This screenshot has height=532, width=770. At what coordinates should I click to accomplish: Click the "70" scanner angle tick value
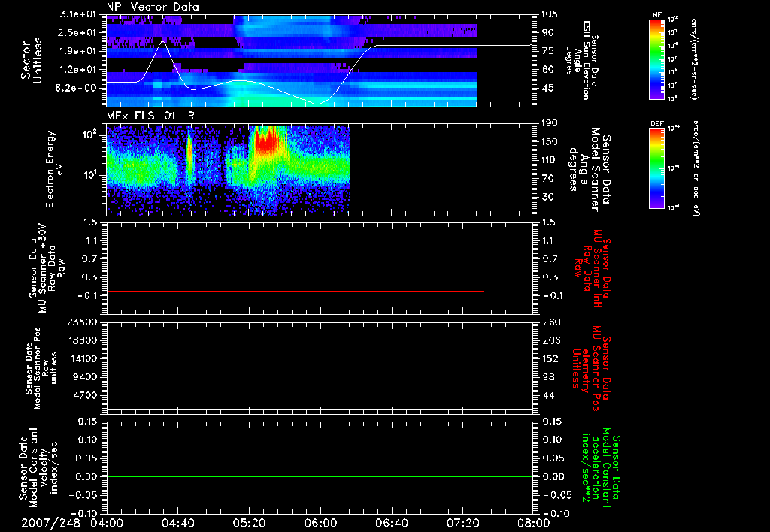(x=547, y=178)
